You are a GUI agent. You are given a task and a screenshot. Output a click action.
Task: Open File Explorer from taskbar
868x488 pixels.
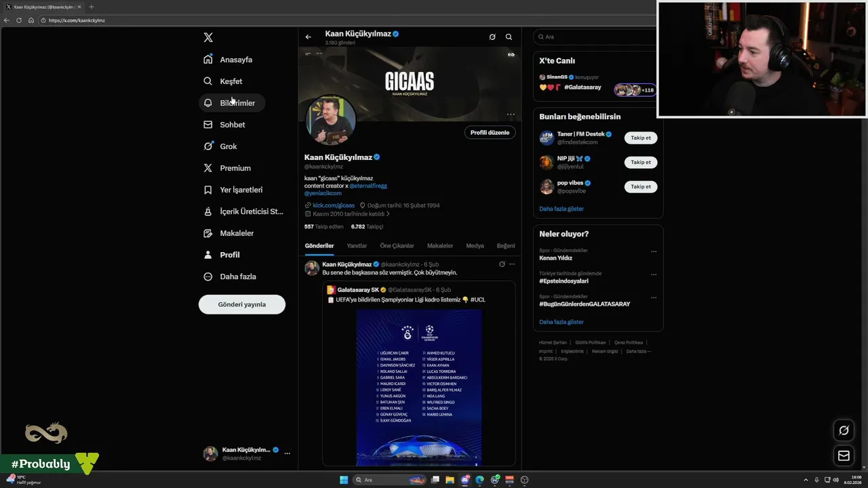point(450,480)
